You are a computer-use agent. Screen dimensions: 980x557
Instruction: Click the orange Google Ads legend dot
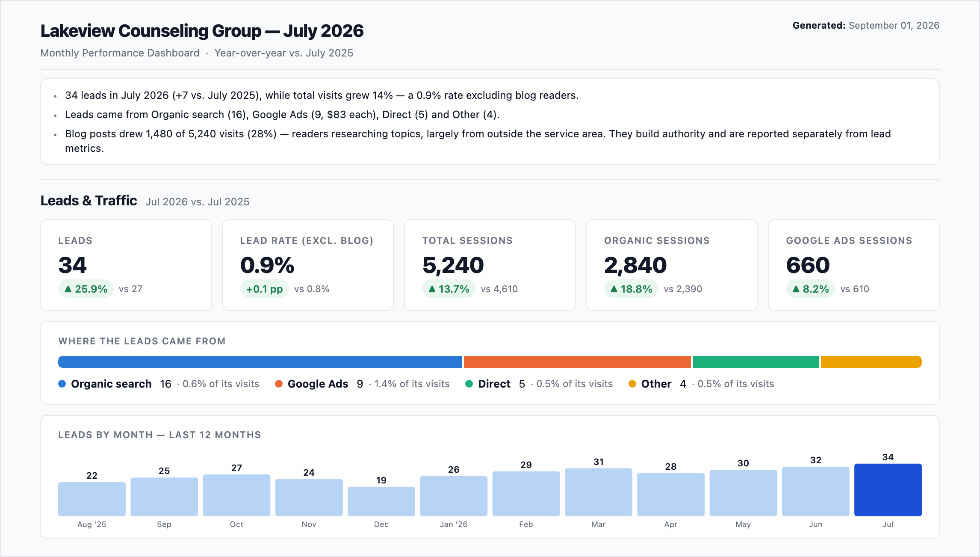tap(279, 384)
